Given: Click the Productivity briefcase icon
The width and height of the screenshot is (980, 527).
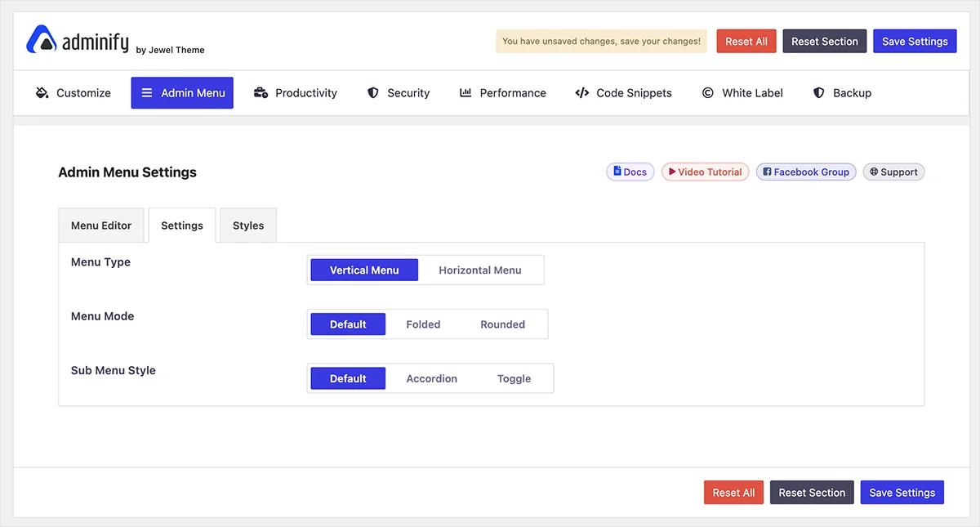Looking at the screenshot, I should (x=261, y=93).
